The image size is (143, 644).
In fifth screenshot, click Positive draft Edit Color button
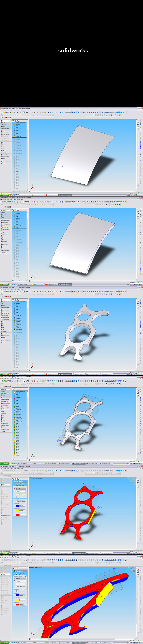[x=22, y=506]
